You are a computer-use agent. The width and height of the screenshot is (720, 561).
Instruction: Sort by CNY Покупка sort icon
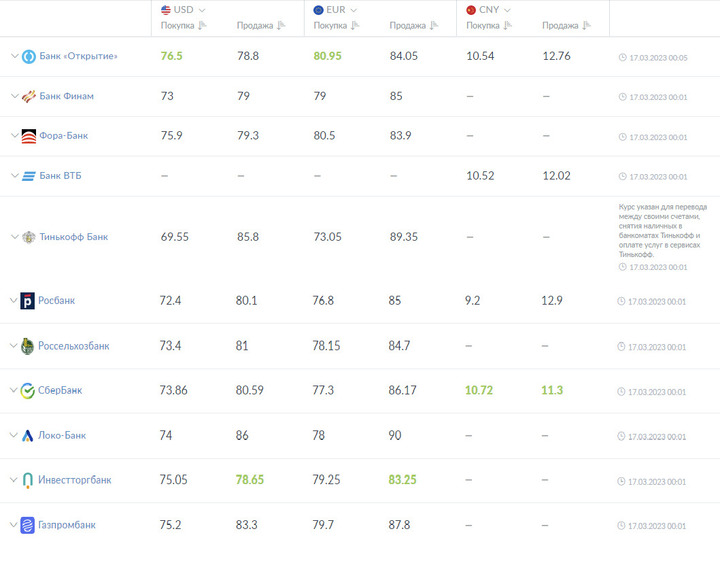[507, 25]
